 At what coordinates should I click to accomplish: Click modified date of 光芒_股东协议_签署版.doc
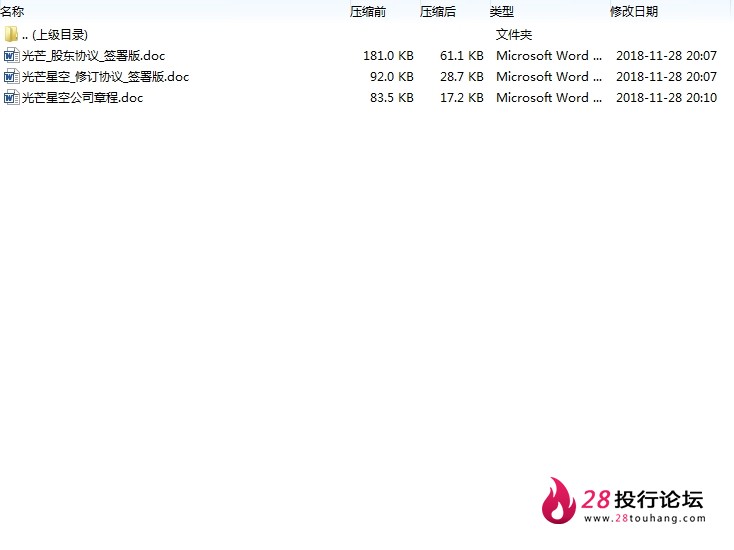click(667, 56)
